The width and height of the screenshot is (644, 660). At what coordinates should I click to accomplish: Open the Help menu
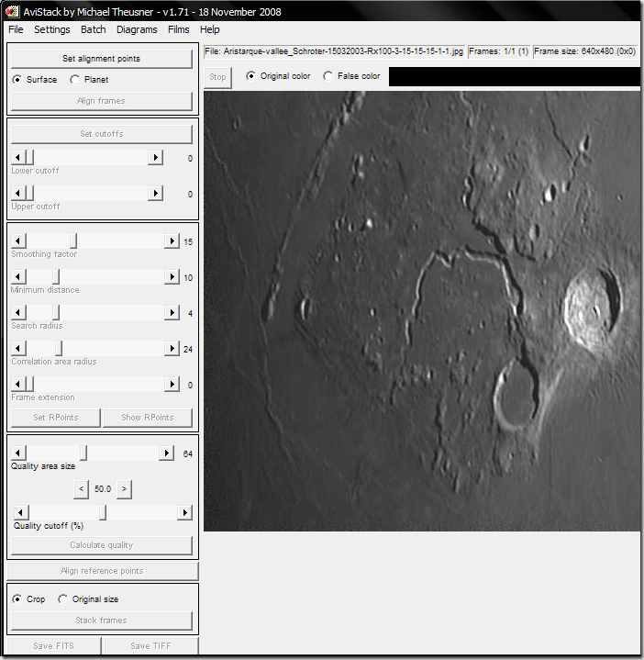210,29
